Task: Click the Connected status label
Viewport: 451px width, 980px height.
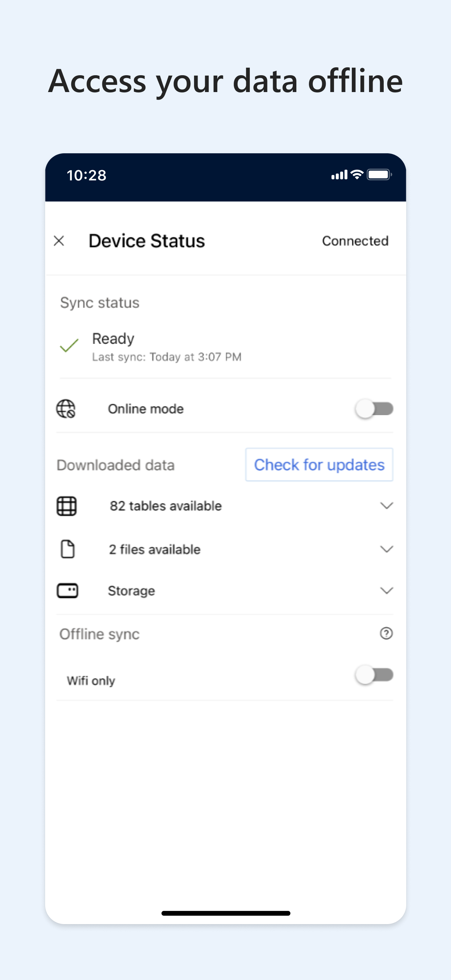Action: coord(355,241)
